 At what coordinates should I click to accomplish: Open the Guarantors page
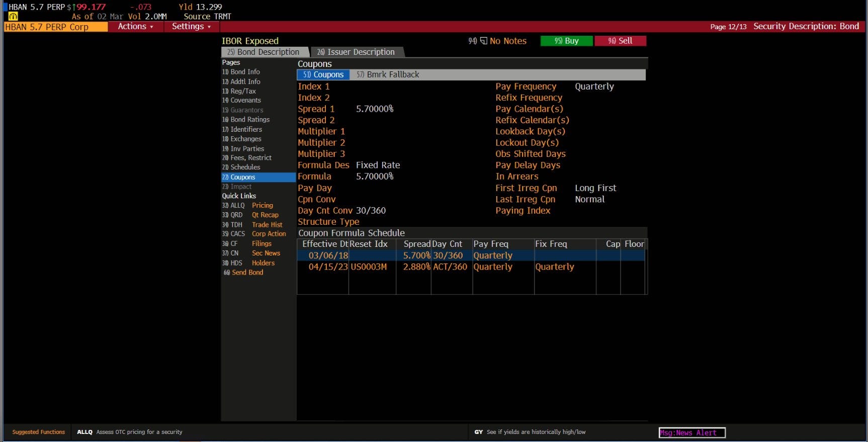tap(242, 110)
